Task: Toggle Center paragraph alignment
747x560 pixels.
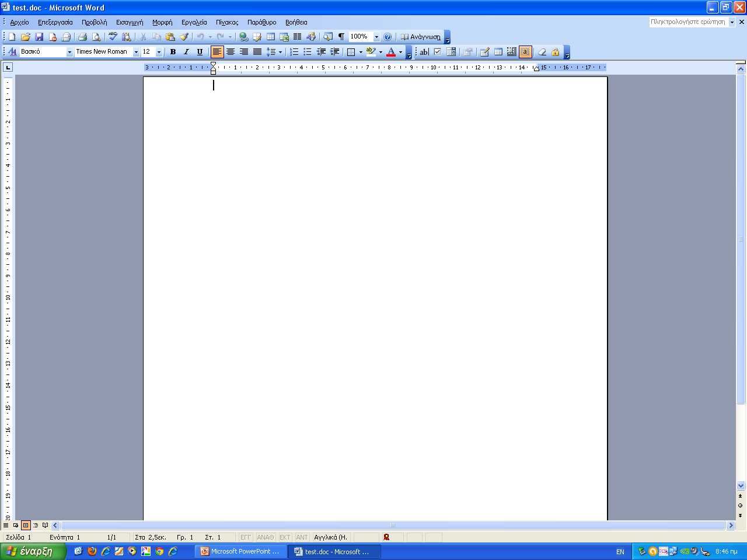Action: 231,52
